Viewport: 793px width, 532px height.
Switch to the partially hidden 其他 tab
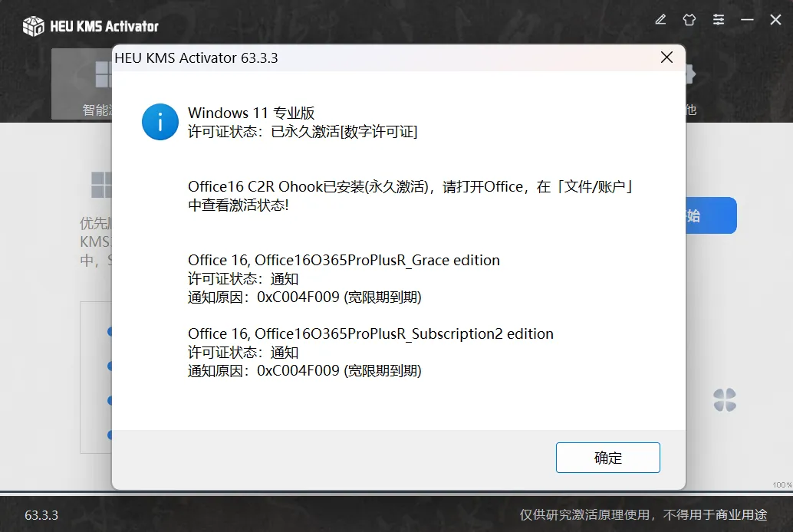(691, 110)
